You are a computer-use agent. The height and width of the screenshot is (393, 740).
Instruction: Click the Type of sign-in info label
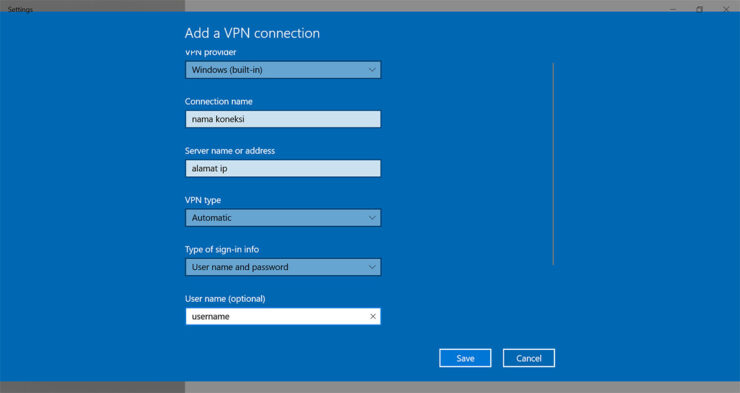[x=222, y=250]
